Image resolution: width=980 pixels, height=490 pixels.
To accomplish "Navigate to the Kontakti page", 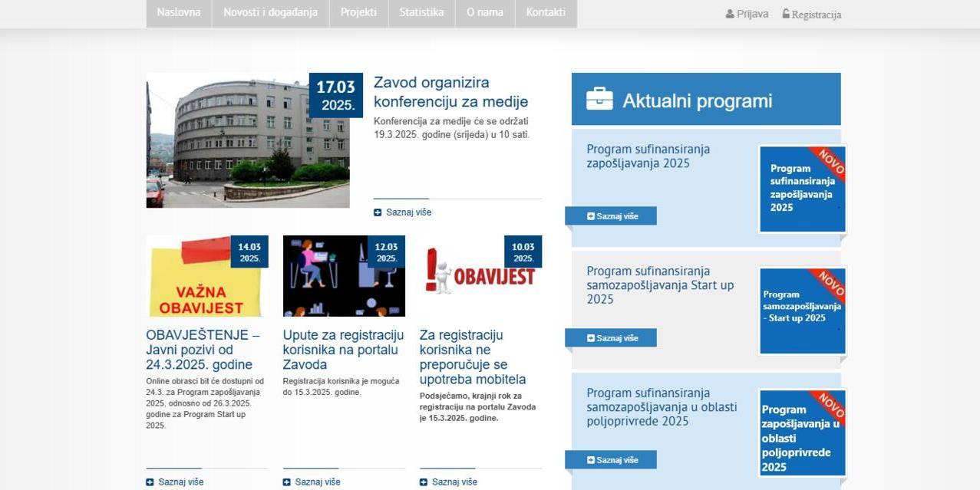I will [x=546, y=13].
